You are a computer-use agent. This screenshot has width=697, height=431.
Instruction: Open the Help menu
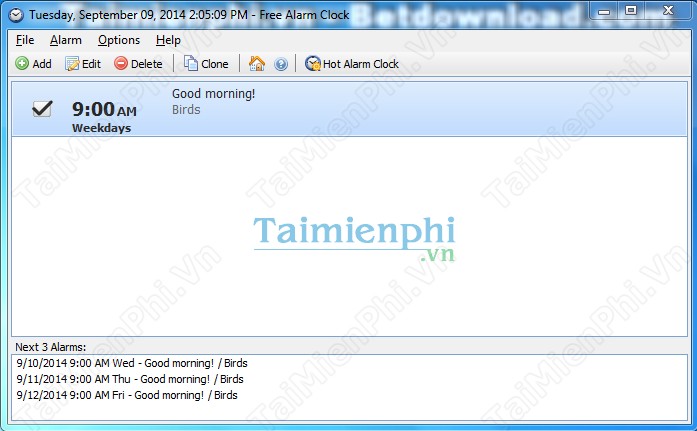tap(168, 40)
